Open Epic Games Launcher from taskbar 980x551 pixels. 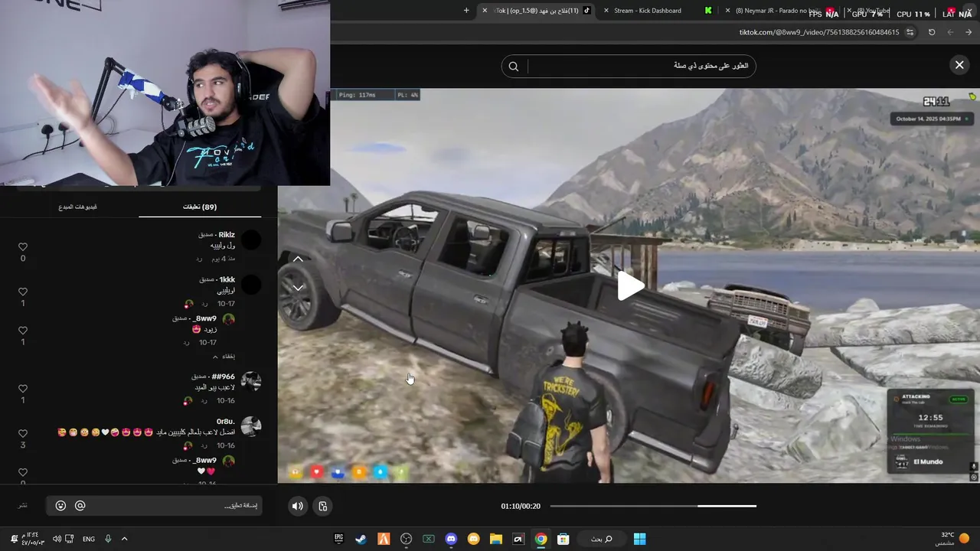[x=338, y=539]
